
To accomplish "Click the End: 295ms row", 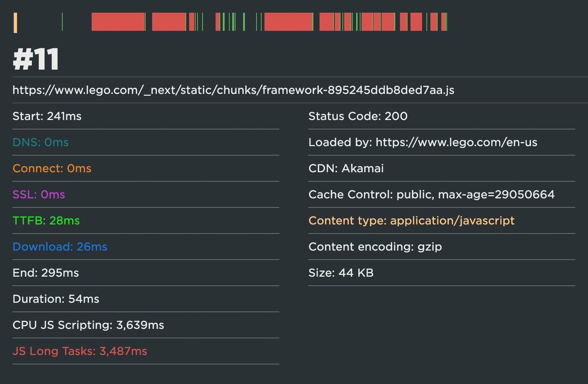I will (x=46, y=273).
